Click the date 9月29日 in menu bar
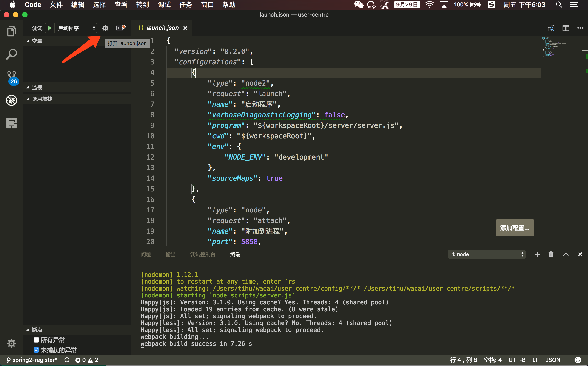588x366 pixels. (x=407, y=5)
